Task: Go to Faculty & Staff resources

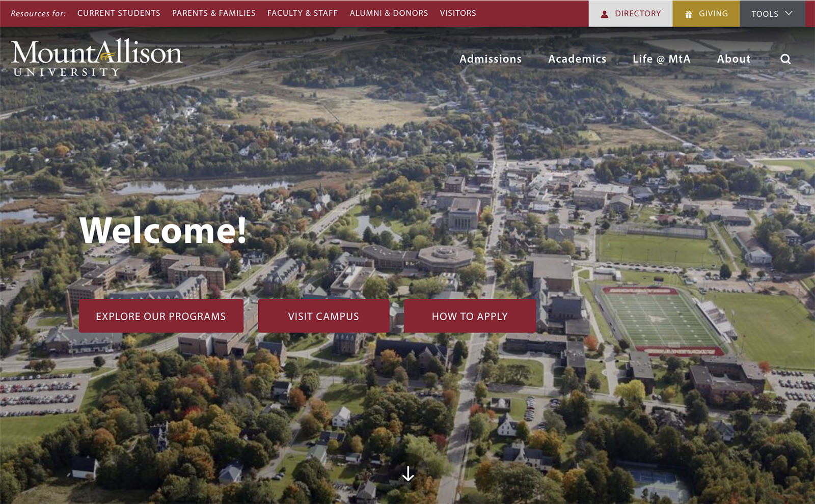Action: click(x=303, y=13)
